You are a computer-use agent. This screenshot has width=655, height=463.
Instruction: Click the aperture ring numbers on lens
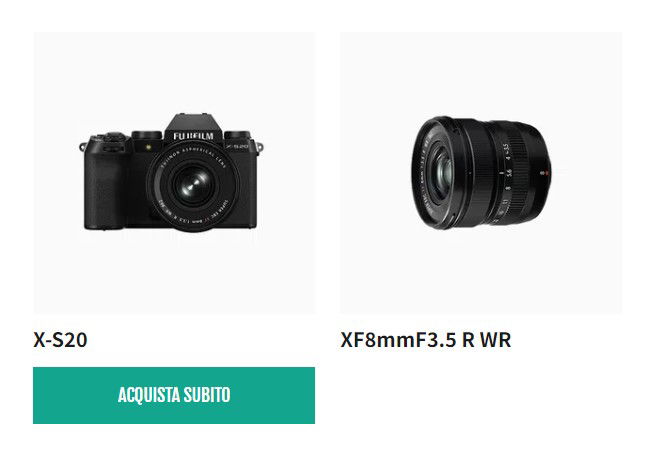pos(507,169)
